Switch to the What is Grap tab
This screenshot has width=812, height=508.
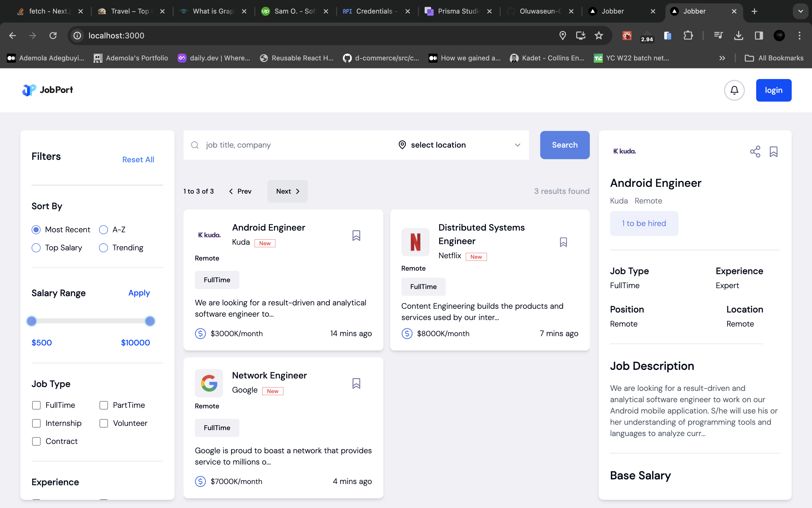point(213,11)
